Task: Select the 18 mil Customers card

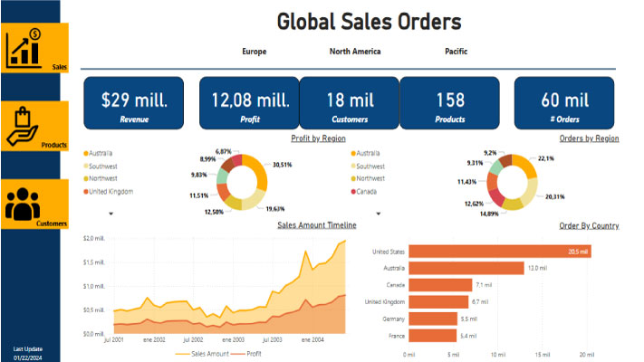Action: click(349, 102)
